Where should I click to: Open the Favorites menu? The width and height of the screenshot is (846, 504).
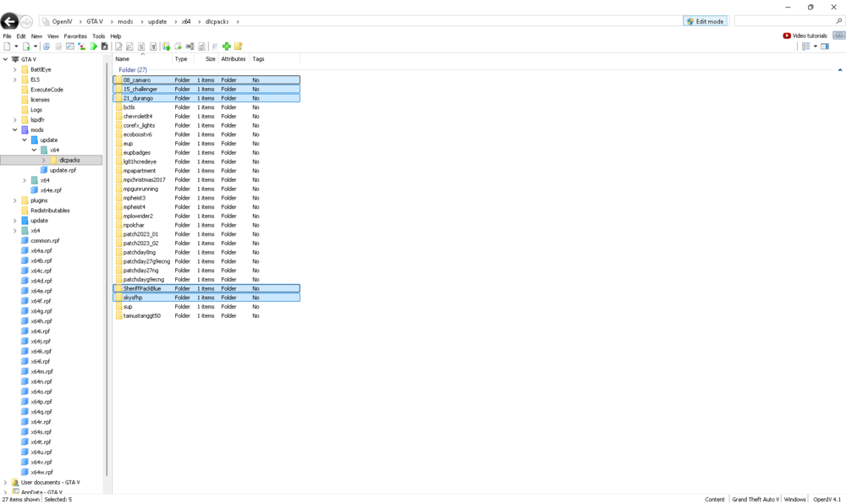pyautogui.click(x=75, y=36)
